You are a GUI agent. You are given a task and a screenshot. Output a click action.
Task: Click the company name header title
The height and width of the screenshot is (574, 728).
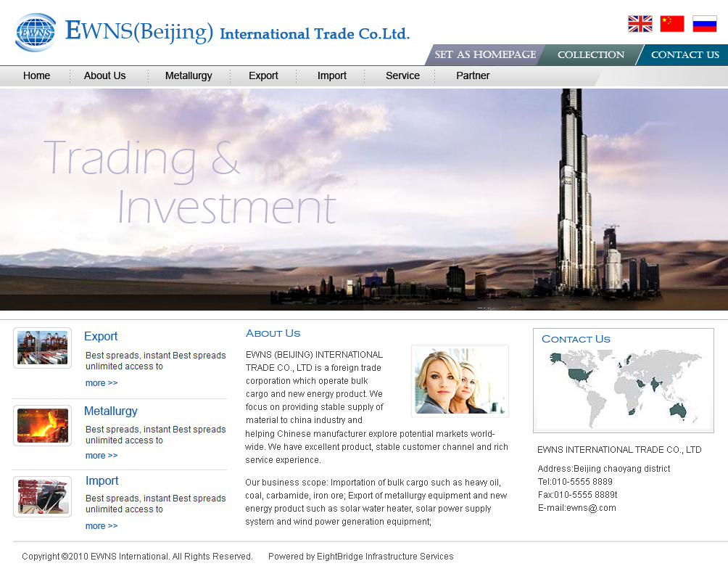[x=237, y=32]
